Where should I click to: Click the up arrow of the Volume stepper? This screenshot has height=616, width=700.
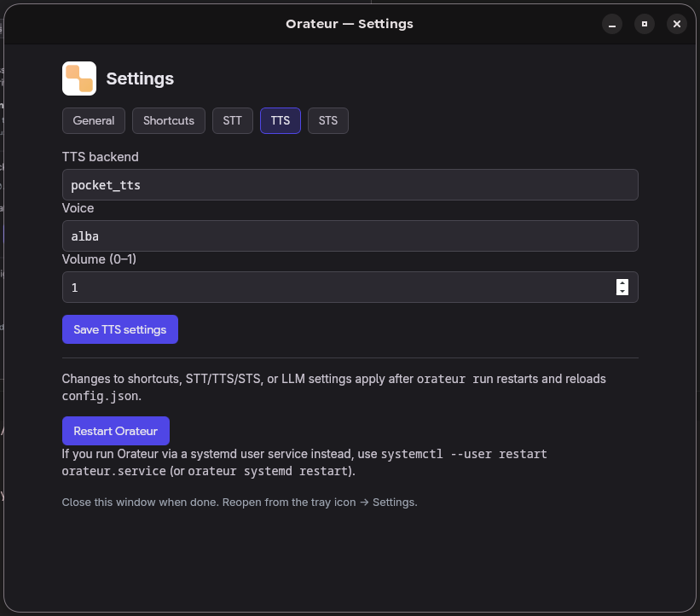[x=624, y=282]
